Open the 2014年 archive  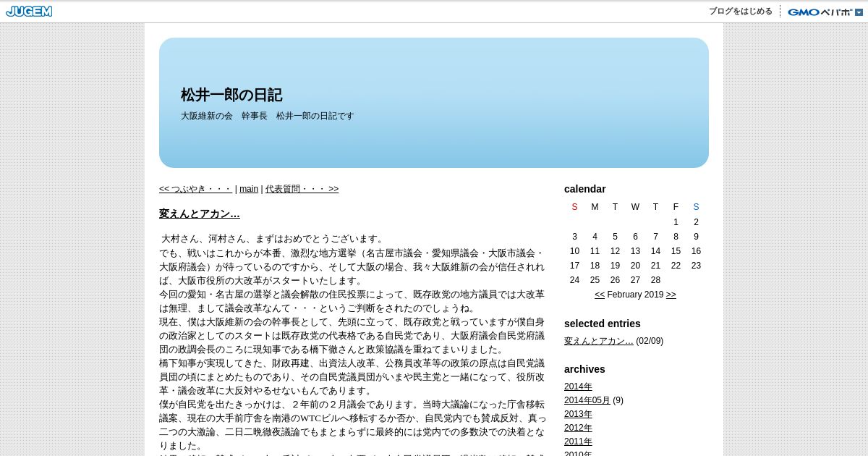pos(578,387)
